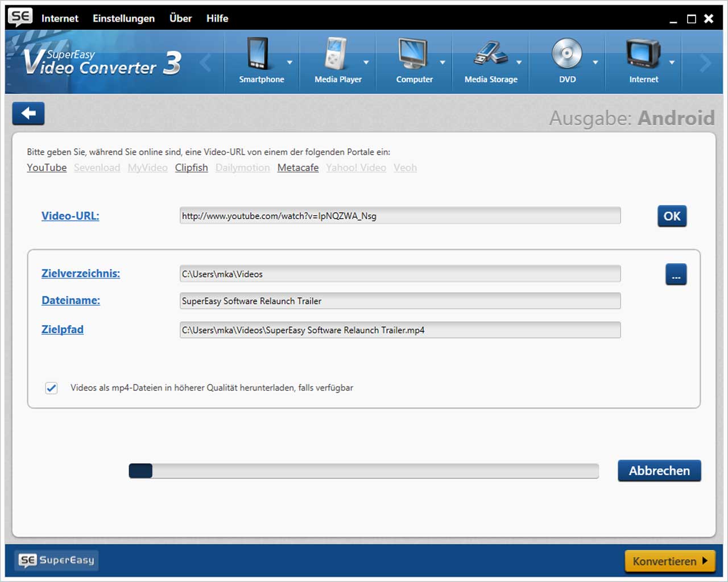The height and width of the screenshot is (582, 728).
Task: Click the download progress bar
Action: click(x=364, y=471)
